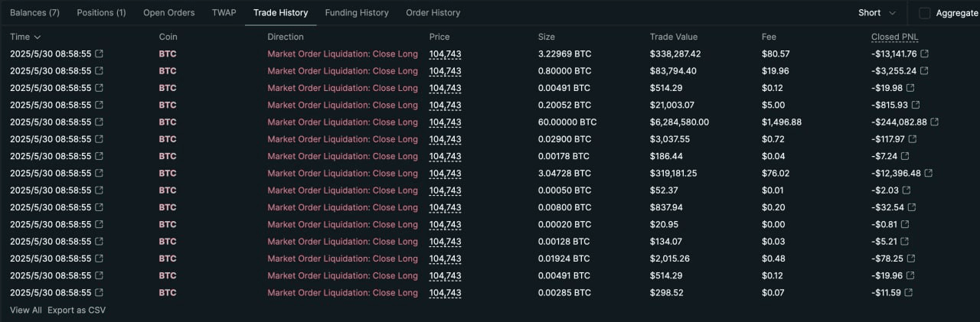Open the Short filter dropdown
The image size is (980, 322).
877,13
